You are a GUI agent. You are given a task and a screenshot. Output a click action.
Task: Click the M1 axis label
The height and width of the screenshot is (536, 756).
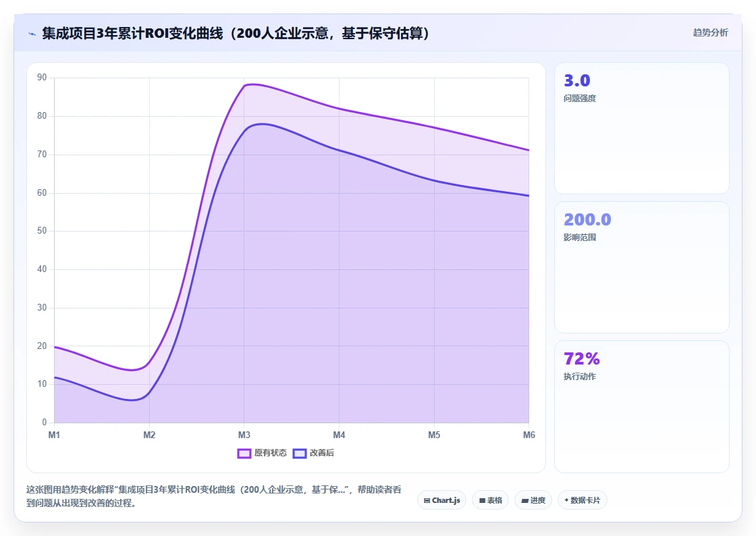point(54,435)
